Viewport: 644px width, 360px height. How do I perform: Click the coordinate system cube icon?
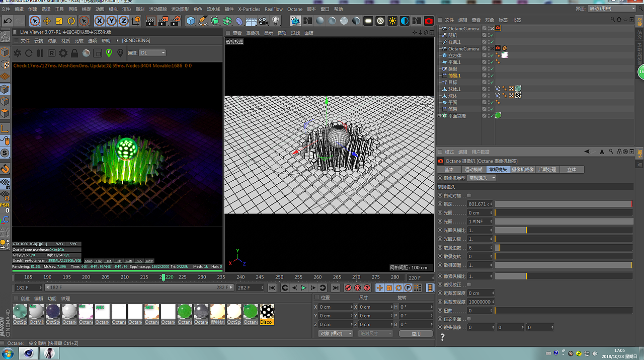136,21
